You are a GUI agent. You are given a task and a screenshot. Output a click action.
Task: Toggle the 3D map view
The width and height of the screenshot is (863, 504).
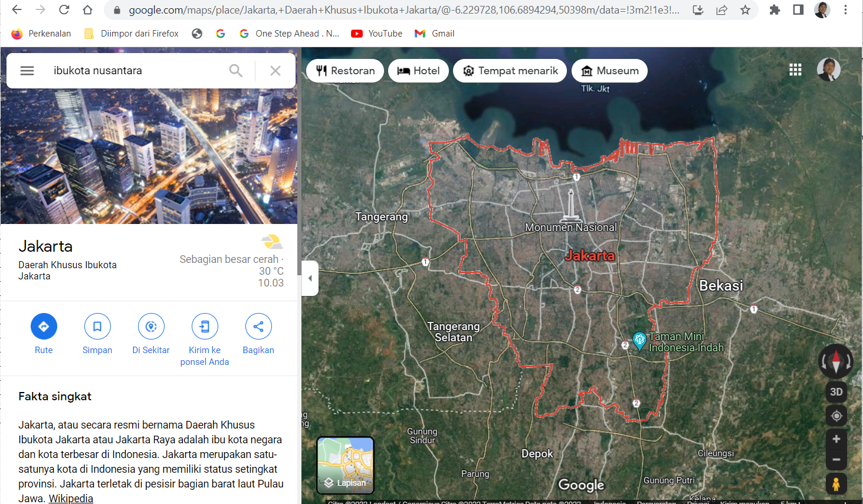[836, 392]
